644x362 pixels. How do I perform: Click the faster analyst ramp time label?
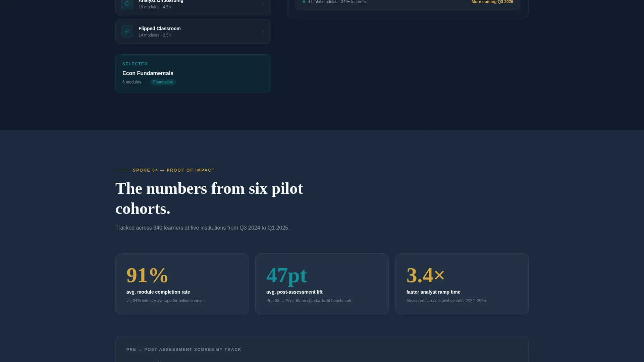(433, 292)
